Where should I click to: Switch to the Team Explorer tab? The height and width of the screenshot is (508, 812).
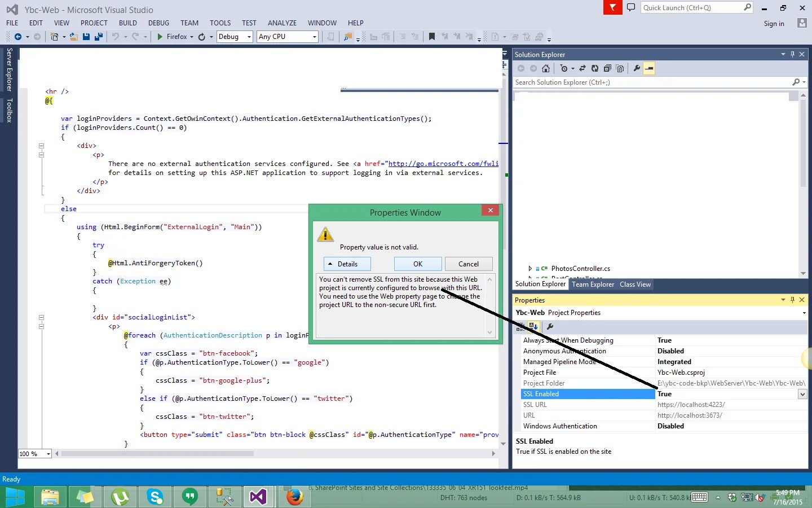click(x=593, y=284)
